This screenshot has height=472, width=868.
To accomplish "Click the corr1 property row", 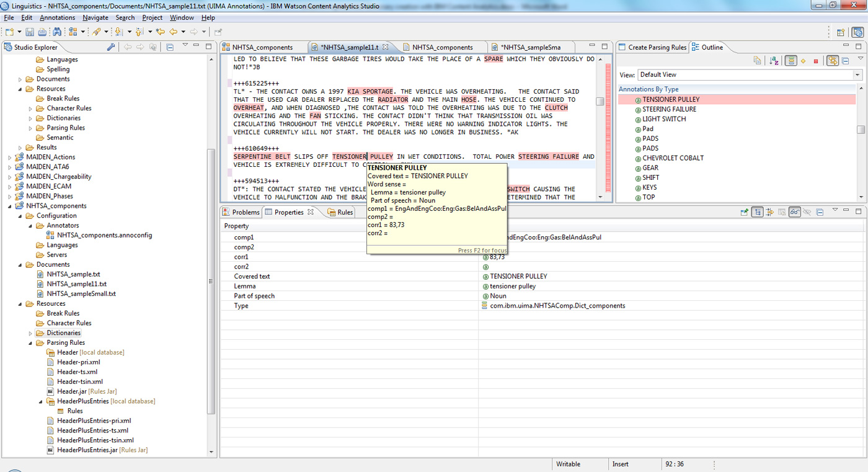I will pos(542,257).
